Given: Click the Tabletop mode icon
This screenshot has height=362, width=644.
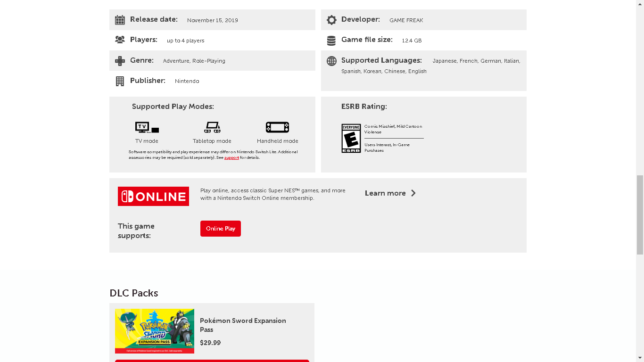Looking at the screenshot, I should (212, 127).
